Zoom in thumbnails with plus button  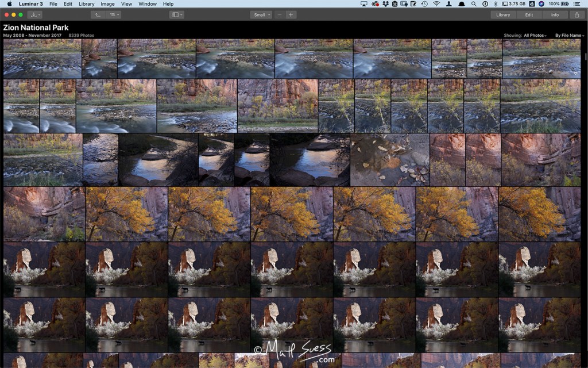291,15
